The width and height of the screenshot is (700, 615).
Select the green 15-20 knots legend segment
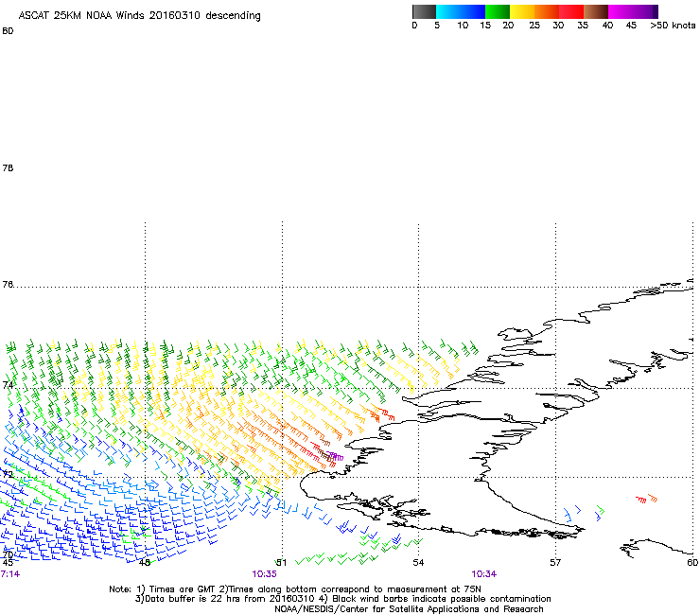pos(498,11)
